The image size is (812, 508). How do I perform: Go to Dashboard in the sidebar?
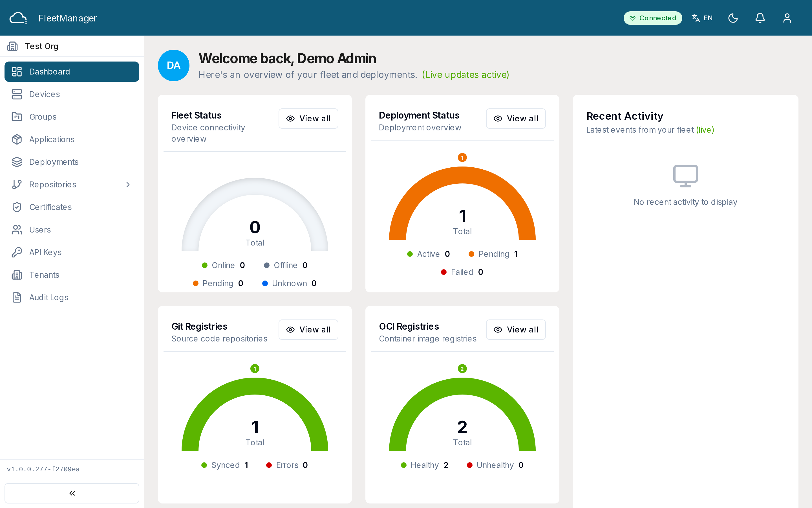click(72, 72)
